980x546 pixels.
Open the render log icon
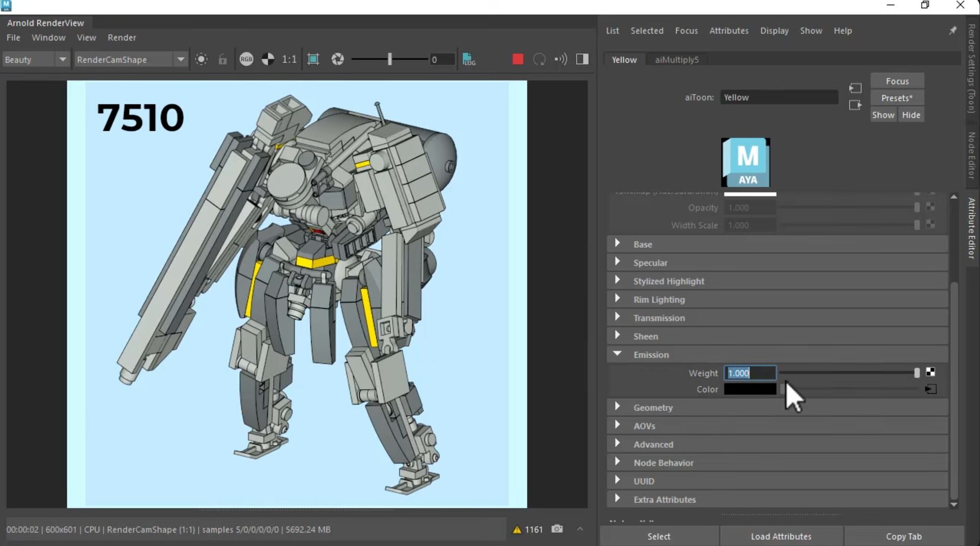click(x=469, y=59)
